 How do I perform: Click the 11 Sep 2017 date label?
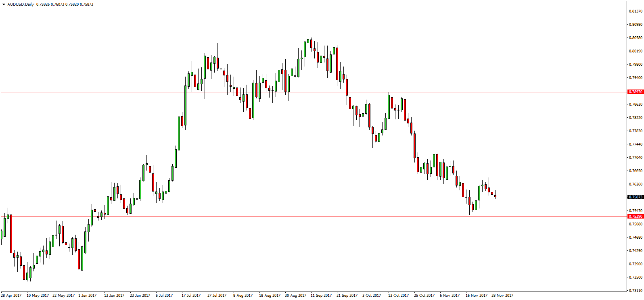[321, 296]
